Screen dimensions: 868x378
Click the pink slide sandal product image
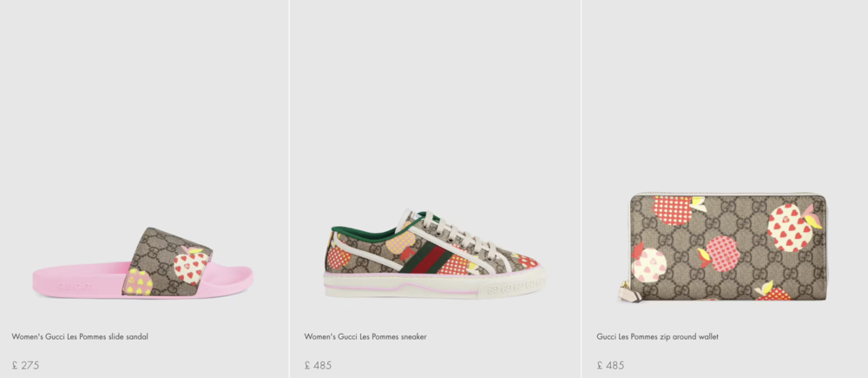point(143,263)
